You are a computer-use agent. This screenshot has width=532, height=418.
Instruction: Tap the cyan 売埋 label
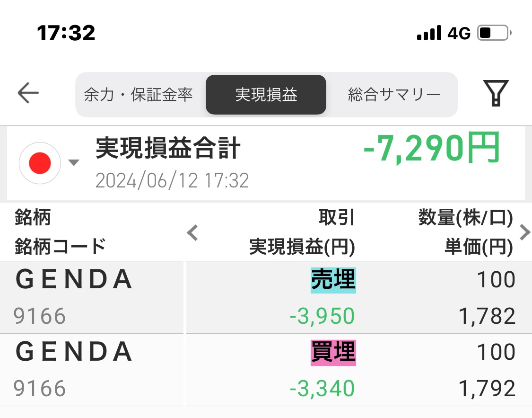[x=333, y=280]
